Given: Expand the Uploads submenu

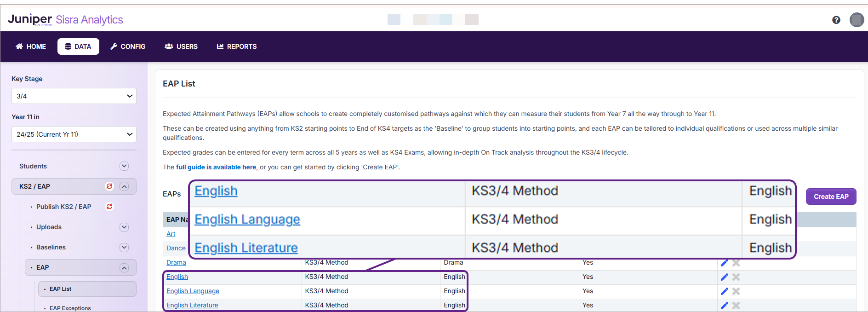Looking at the screenshot, I should point(124,227).
